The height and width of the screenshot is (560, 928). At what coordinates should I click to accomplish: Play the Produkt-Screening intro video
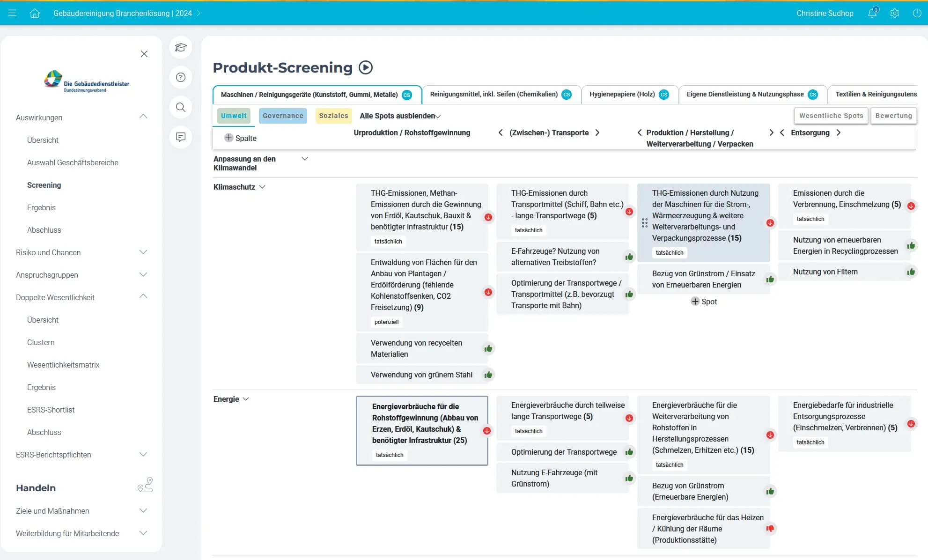point(366,68)
